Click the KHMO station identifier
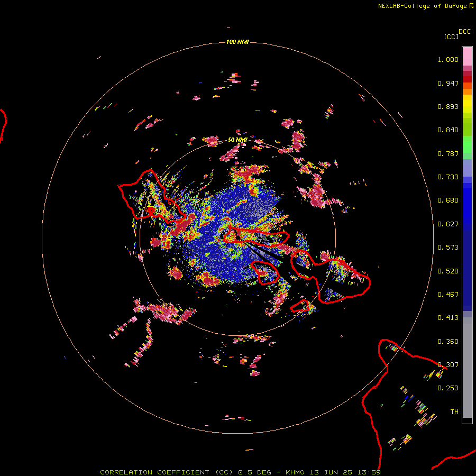Viewport: 476px width, 476px height. point(295,472)
